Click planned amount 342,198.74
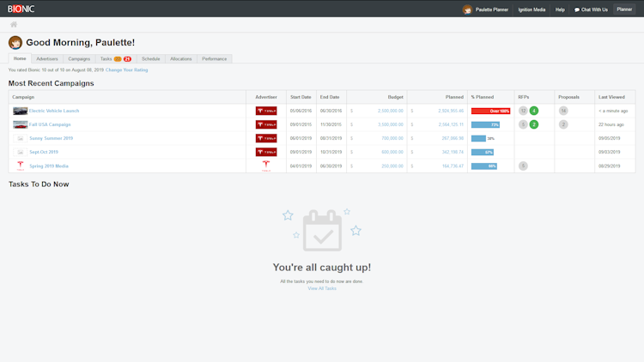 coord(453,152)
